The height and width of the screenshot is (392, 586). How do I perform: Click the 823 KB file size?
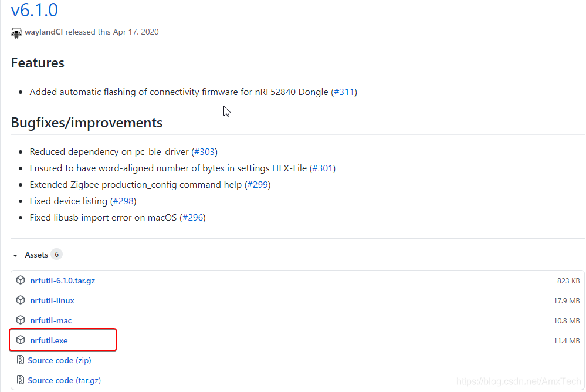568,281
